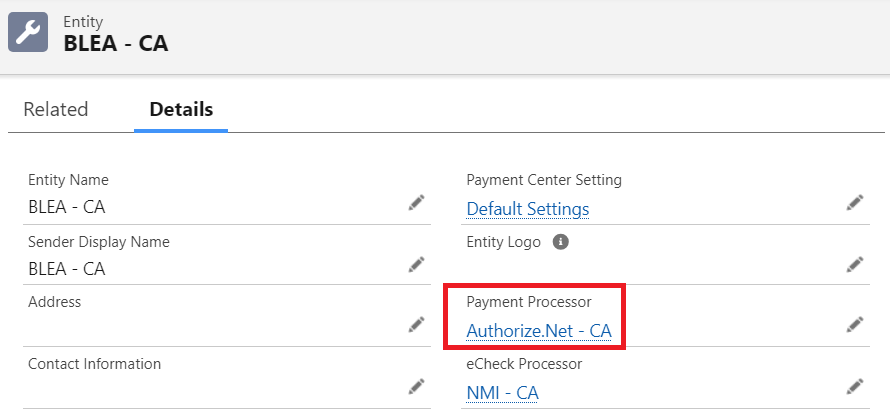Click Entity Logo edit pencil icon
Screen dimensions: 890x416
tap(854, 265)
